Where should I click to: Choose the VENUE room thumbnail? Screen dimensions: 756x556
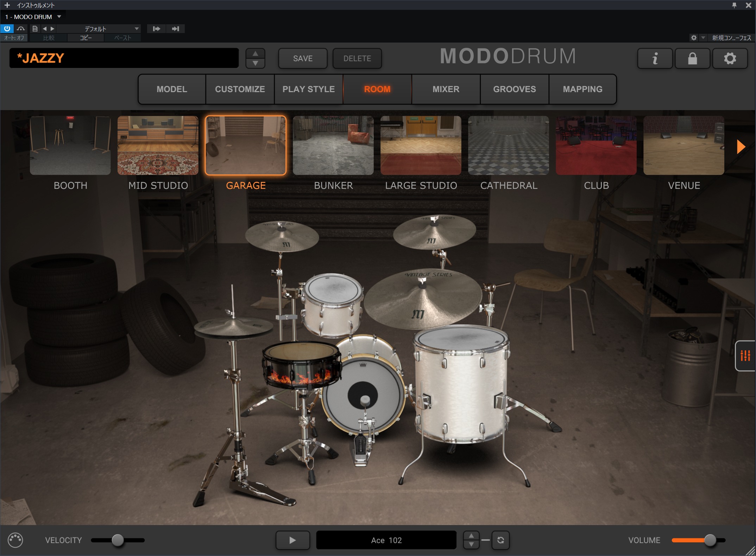pos(684,145)
